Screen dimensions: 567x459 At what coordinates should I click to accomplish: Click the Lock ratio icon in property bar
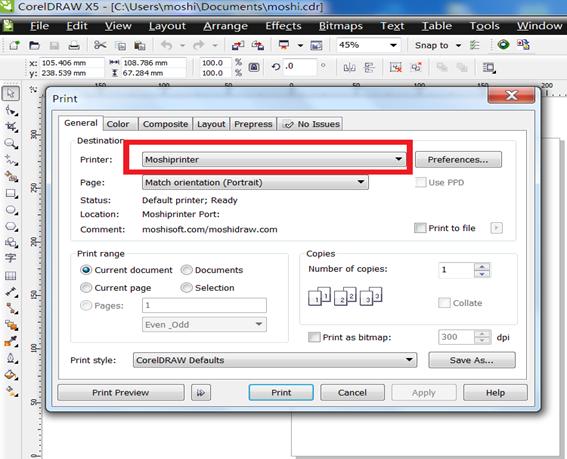click(254, 67)
